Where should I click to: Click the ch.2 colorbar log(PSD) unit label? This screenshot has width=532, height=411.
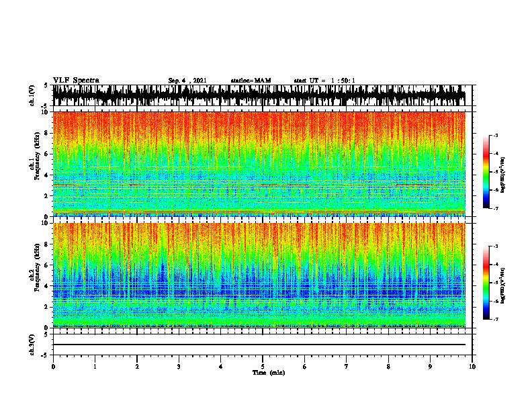coord(503,285)
